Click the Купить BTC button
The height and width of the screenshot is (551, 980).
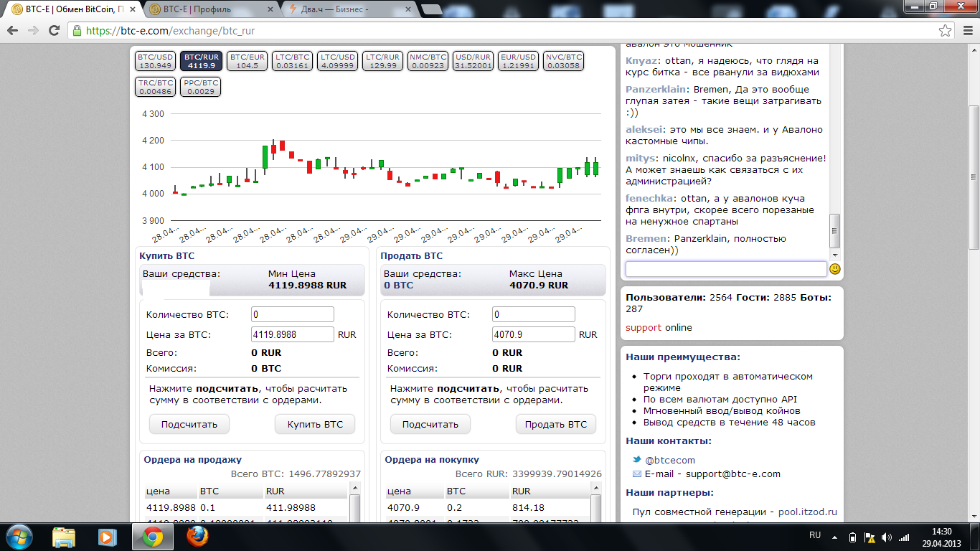point(315,424)
